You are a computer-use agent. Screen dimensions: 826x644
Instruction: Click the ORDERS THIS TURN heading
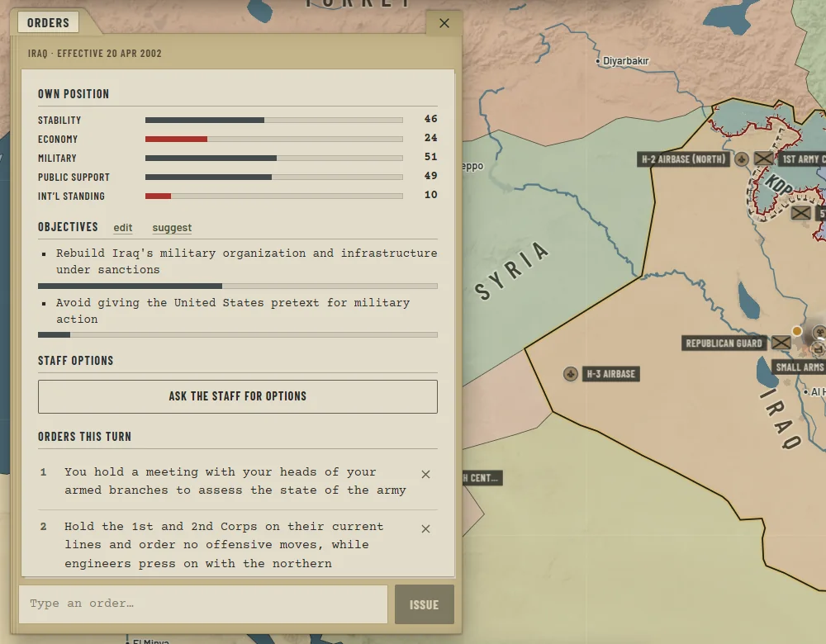point(84,437)
